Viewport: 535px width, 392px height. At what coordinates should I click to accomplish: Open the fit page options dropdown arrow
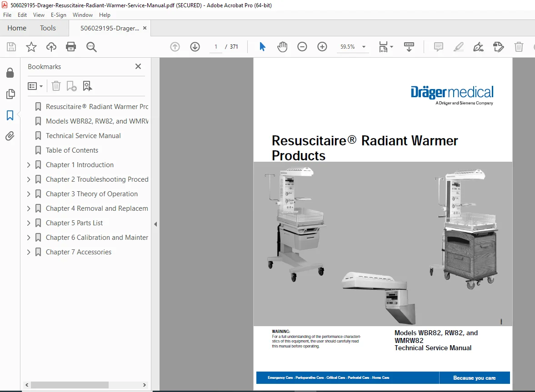click(x=391, y=47)
